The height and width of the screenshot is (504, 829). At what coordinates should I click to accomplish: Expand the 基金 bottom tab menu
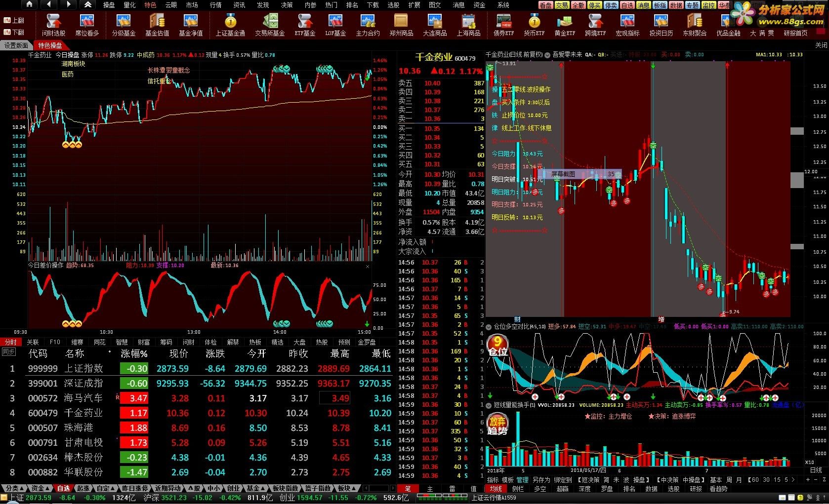click(256, 488)
